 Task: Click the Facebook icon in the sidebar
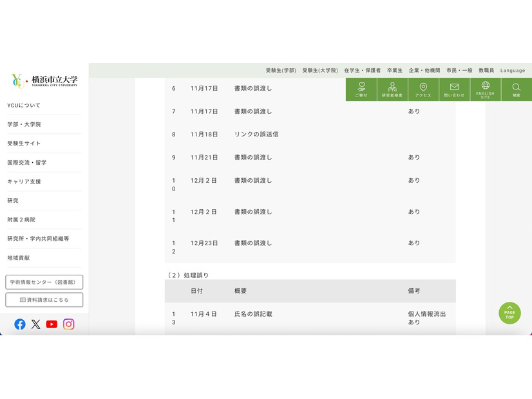(x=20, y=324)
